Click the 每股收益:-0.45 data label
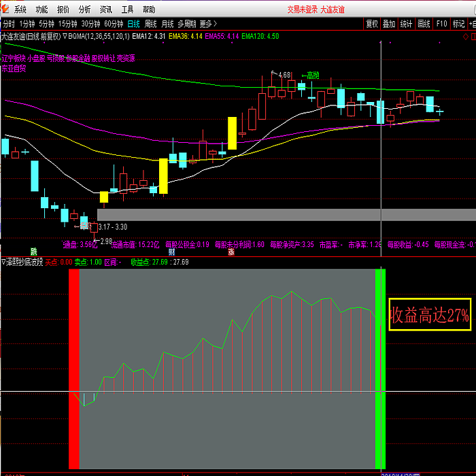The image size is (476, 476). point(408,244)
